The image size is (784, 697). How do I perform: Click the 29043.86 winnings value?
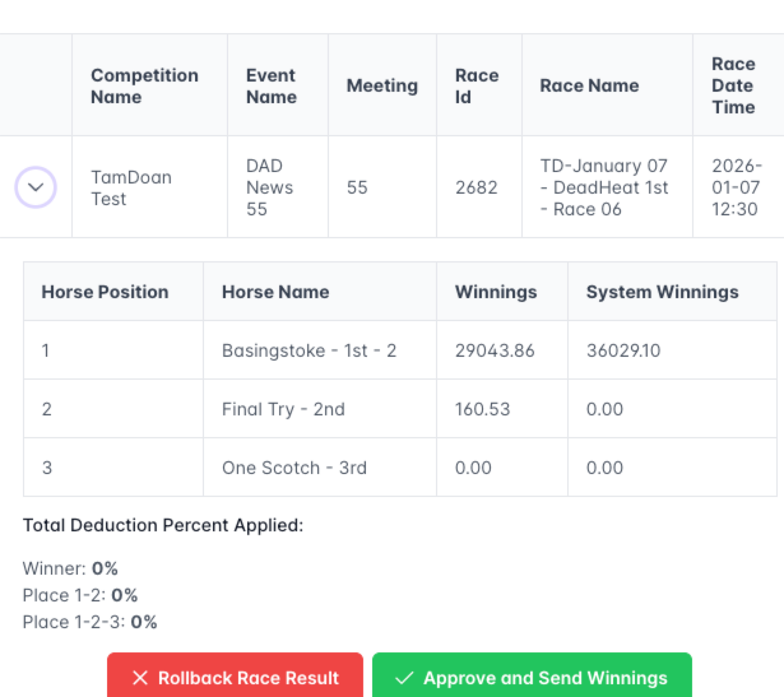pos(495,350)
